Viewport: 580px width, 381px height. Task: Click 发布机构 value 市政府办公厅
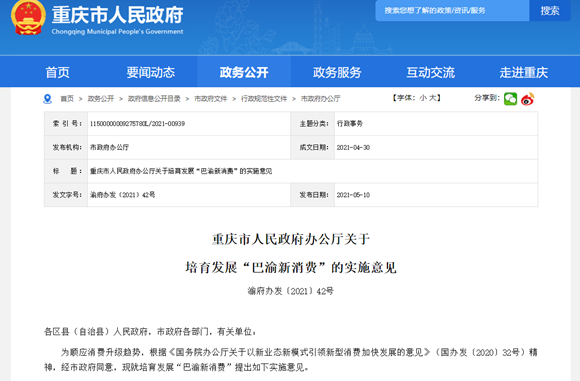click(x=109, y=147)
